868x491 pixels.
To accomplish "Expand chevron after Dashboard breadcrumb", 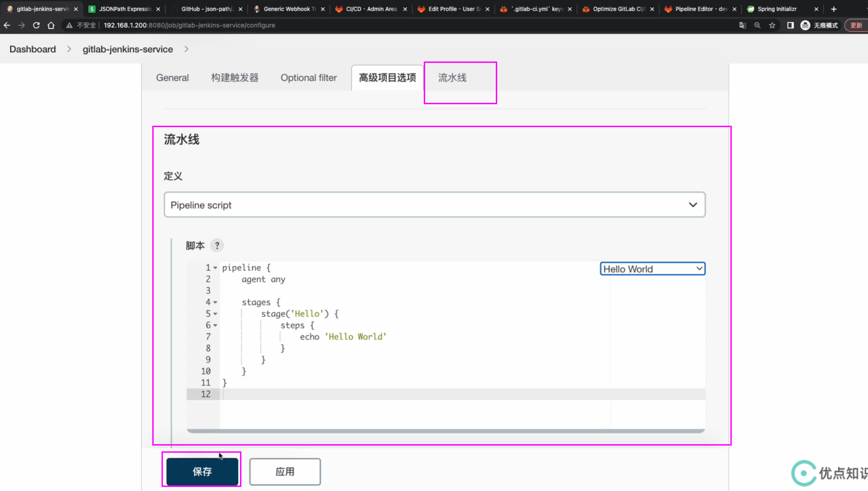I will 69,49.
